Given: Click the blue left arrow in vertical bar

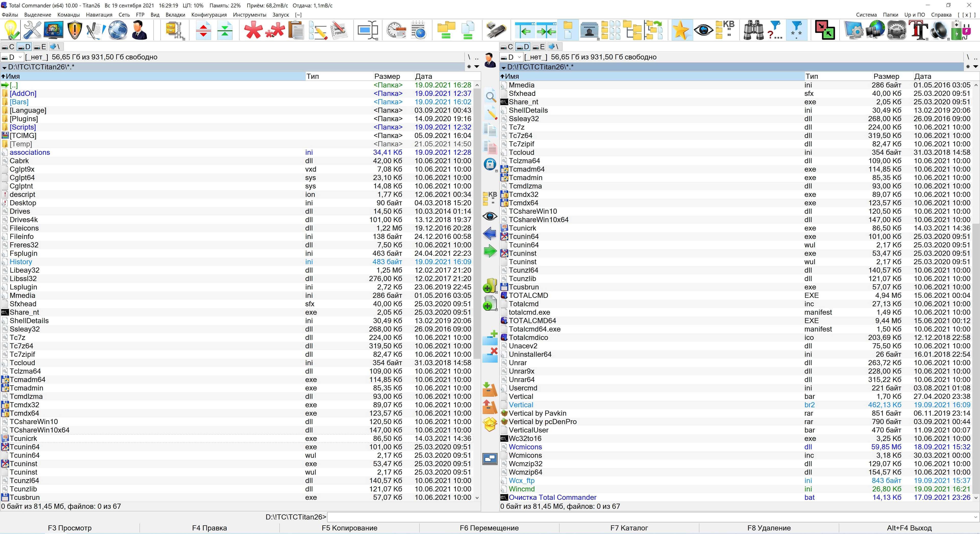Looking at the screenshot, I should tap(490, 233).
